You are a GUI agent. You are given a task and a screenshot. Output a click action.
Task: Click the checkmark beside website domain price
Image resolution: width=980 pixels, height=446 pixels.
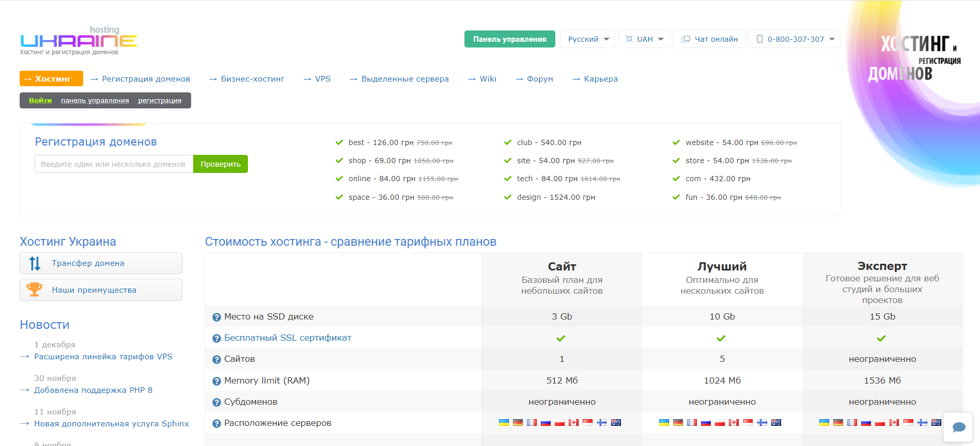(x=676, y=142)
